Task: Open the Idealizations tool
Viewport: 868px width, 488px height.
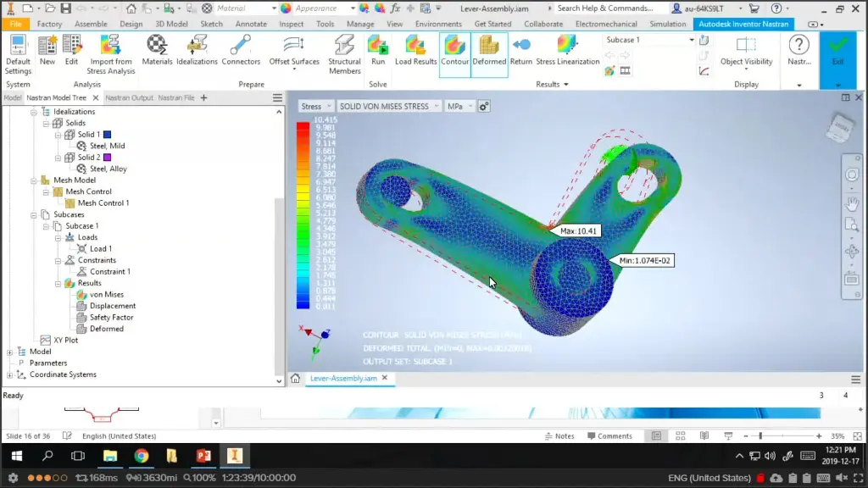Action: (x=197, y=50)
